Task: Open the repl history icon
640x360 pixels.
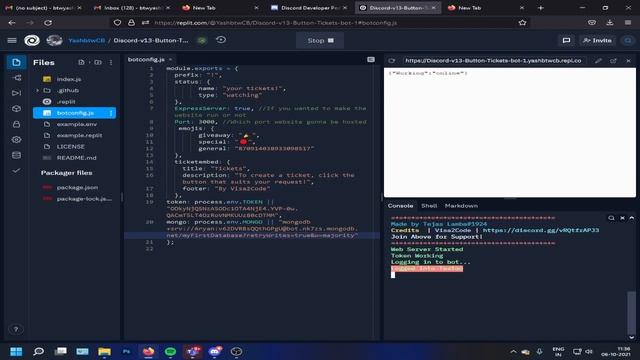Action: coord(221,40)
